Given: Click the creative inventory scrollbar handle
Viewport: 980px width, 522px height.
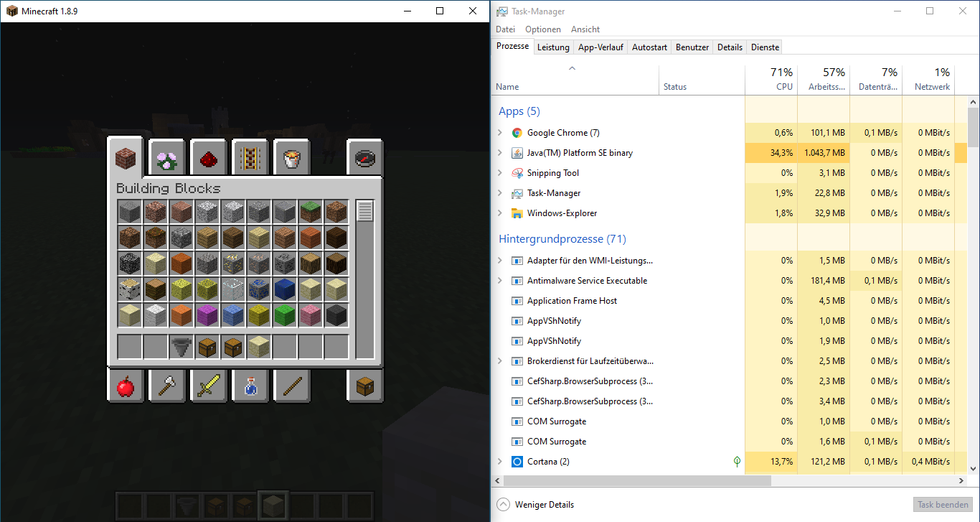Looking at the screenshot, I should click(x=365, y=211).
